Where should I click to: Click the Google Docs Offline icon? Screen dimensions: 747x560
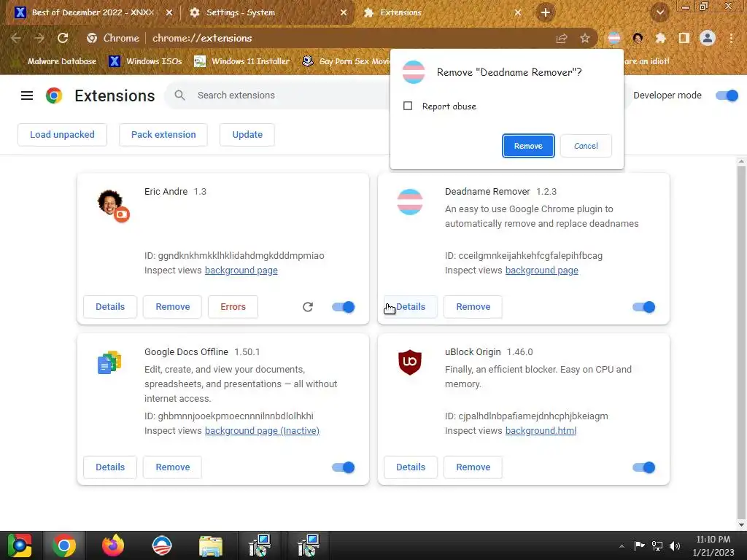click(109, 362)
